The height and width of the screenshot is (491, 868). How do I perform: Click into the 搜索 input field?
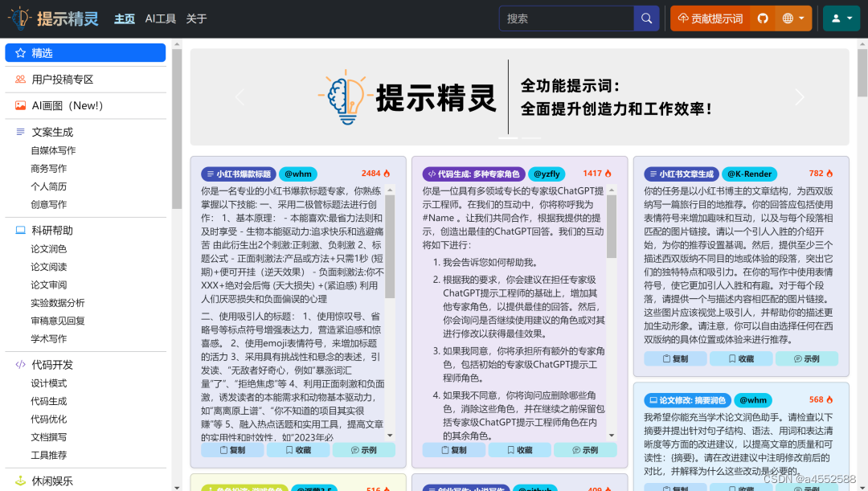pyautogui.click(x=567, y=18)
